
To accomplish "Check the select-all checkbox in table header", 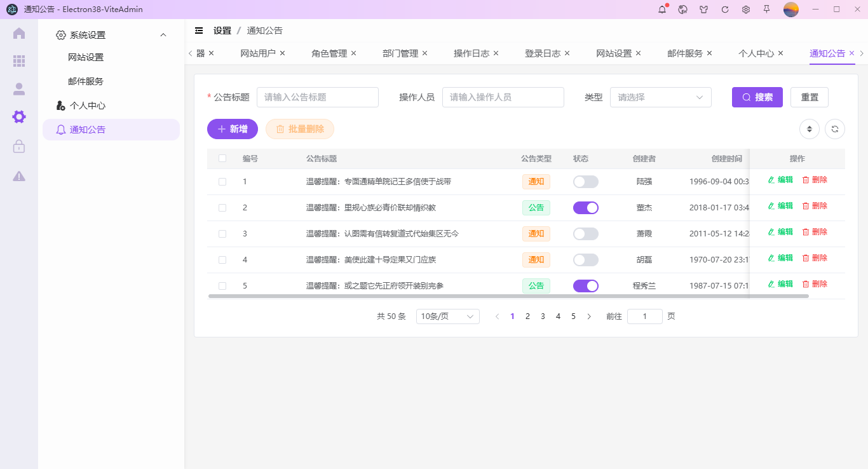I will coord(222,158).
